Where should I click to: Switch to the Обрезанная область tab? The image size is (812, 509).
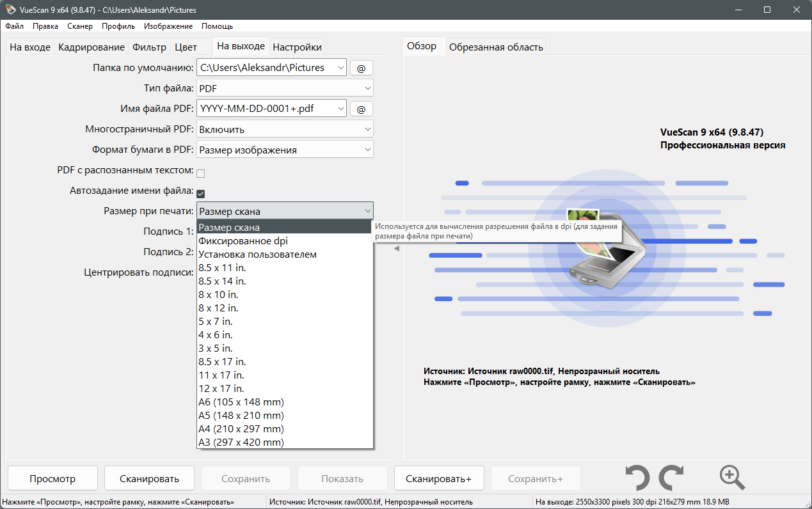[x=496, y=47]
